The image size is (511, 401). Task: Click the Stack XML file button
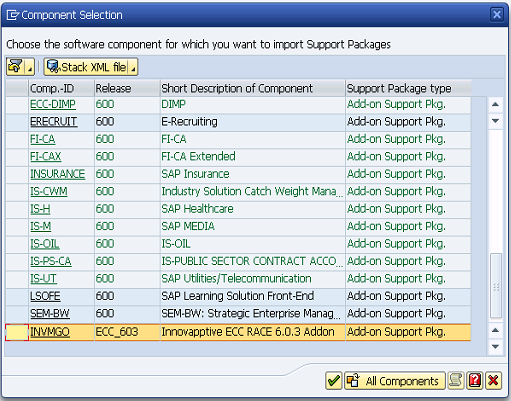(x=86, y=67)
